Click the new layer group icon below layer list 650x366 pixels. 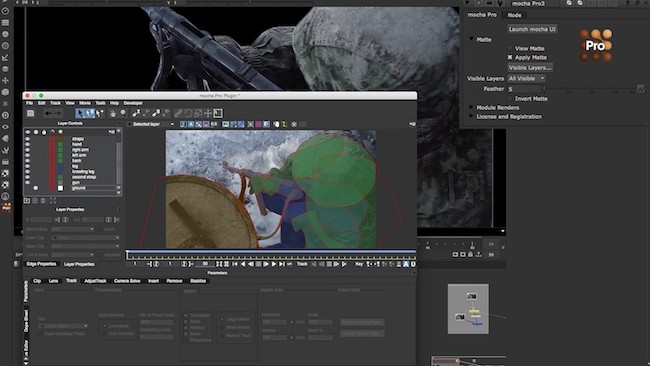27,201
